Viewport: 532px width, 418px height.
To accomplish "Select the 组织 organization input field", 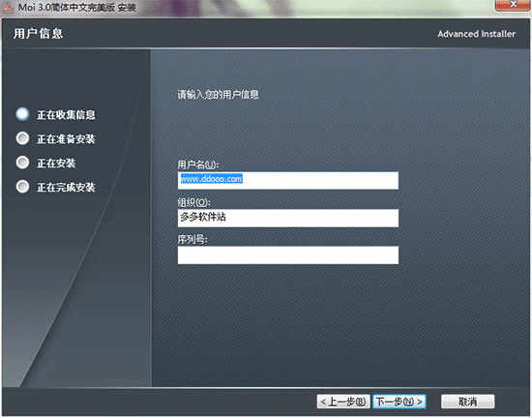I will click(x=288, y=218).
